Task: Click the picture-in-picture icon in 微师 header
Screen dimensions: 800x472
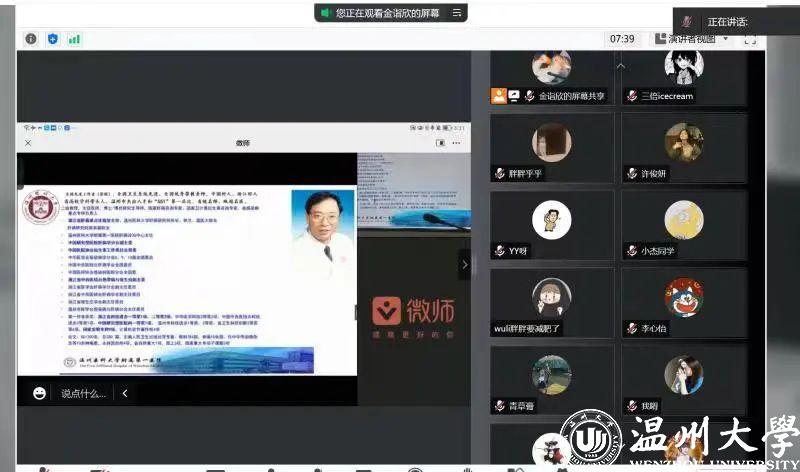Action: (x=441, y=143)
